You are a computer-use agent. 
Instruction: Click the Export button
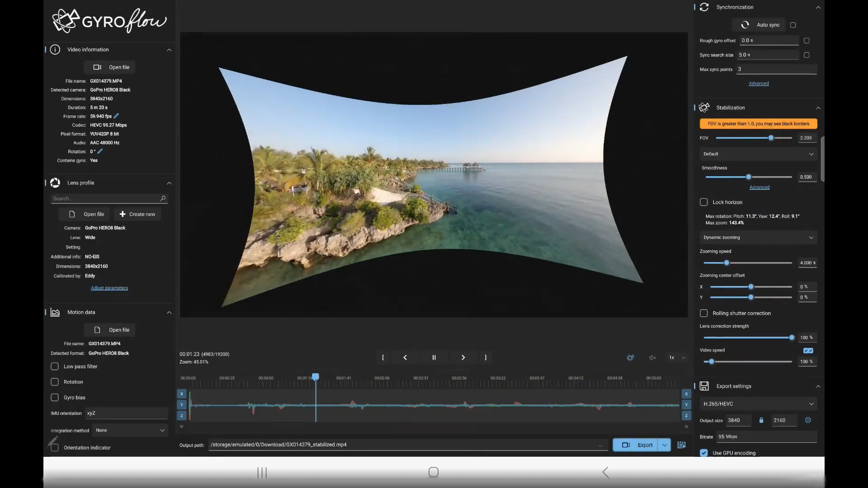(635, 445)
